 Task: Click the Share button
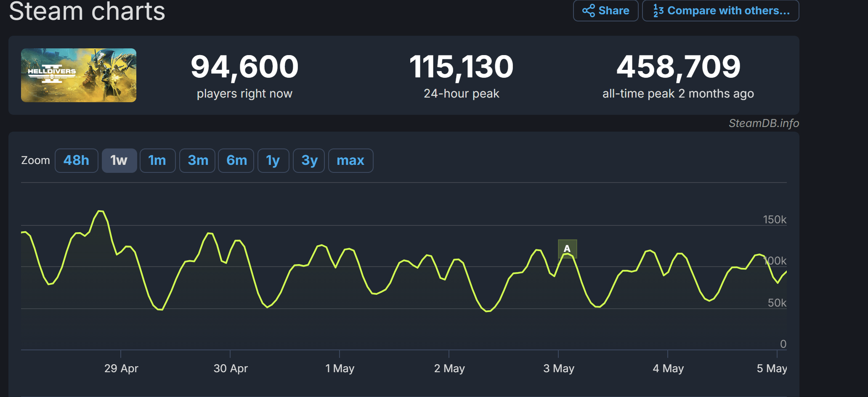tap(605, 11)
